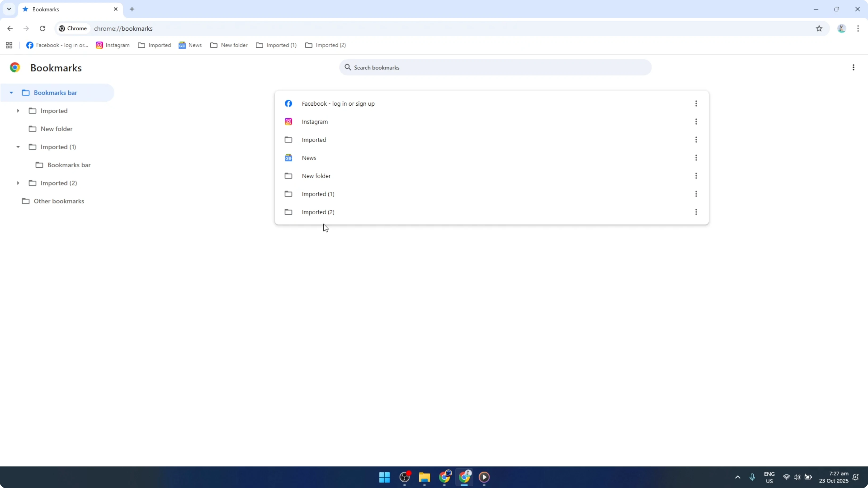Open the Chrome profile avatar
The height and width of the screenshot is (488, 868).
point(841,28)
